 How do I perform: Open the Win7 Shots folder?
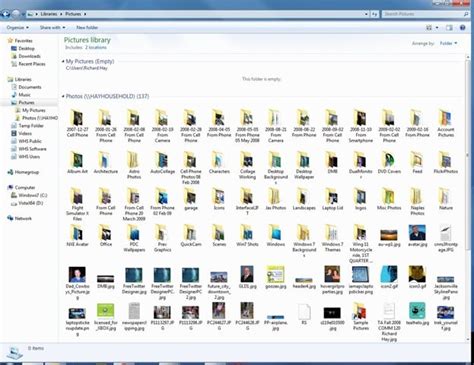(247, 235)
